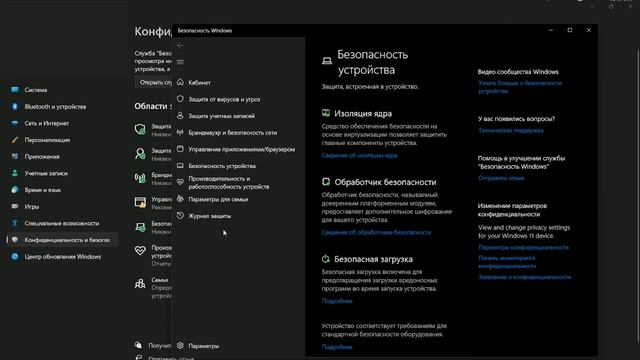Open Параметры at sidebar bottom
Image resolution: width=640 pixels, height=360 pixels.
(x=204, y=346)
